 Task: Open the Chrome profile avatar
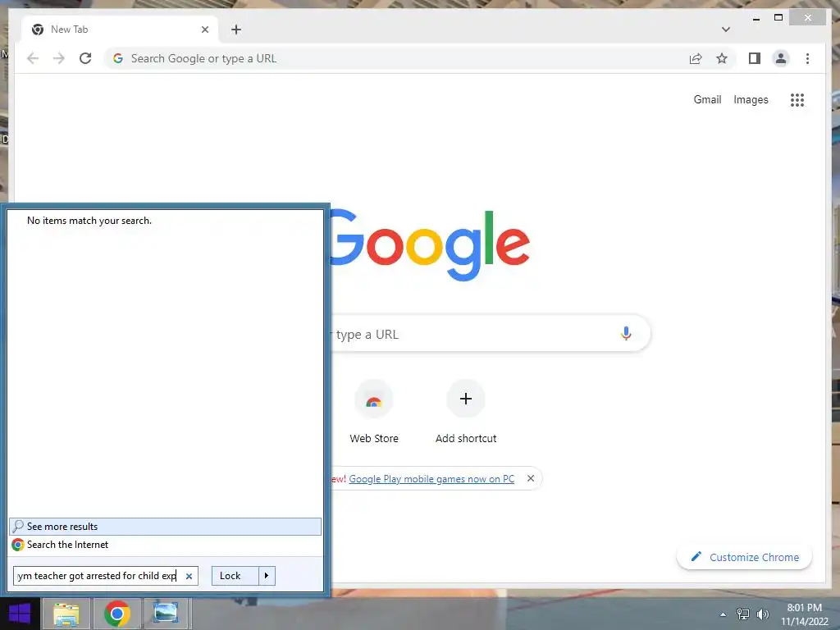[x=781, y=58]
